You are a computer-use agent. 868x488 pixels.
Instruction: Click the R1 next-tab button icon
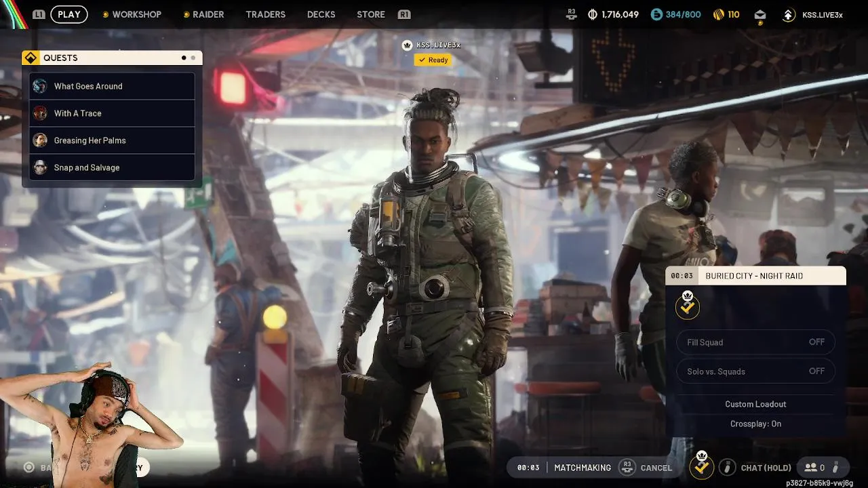pyautogui.click(x=404, y=14)
